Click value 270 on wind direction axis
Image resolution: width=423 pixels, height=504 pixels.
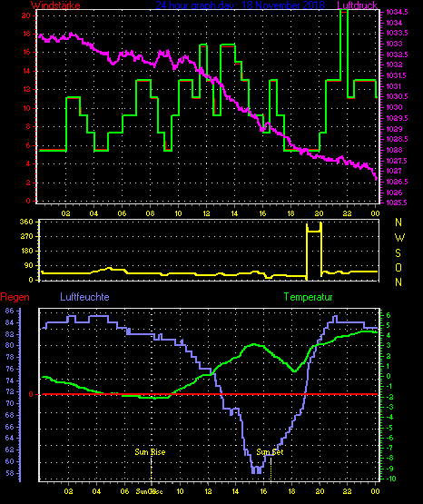pyautogui.click(x=26, y=237)
